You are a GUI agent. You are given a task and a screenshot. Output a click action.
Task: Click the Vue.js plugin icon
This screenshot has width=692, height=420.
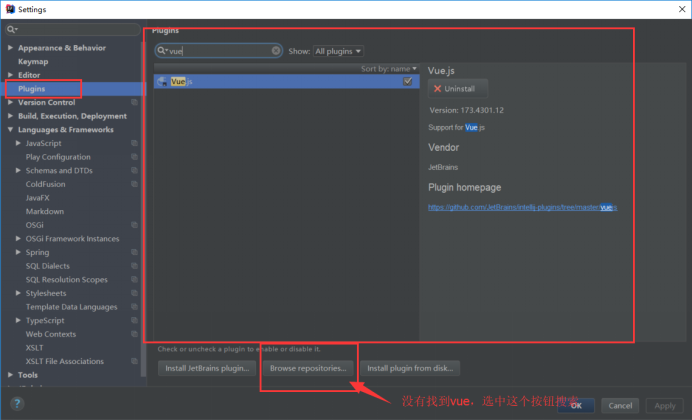point(162,82)
